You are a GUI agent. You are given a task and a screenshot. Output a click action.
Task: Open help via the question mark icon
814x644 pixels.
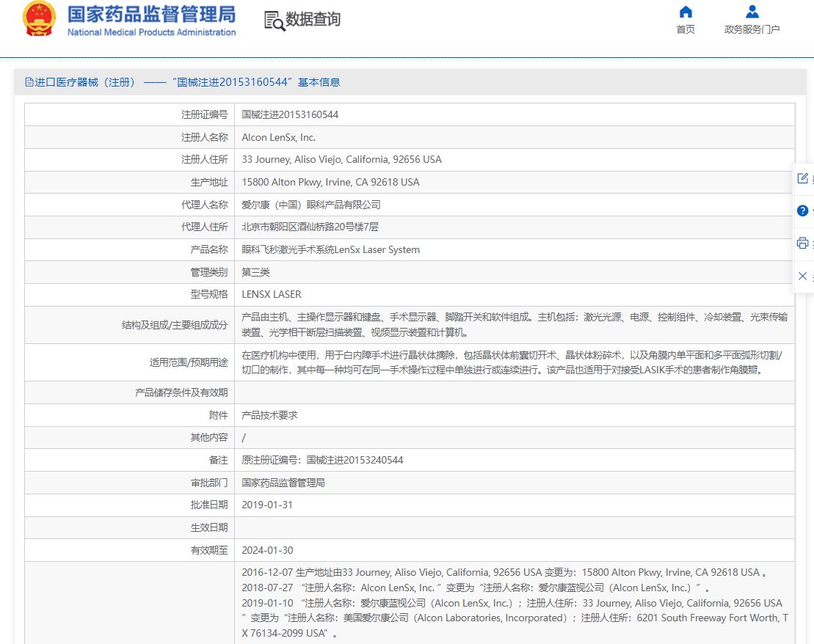[802, 211]
